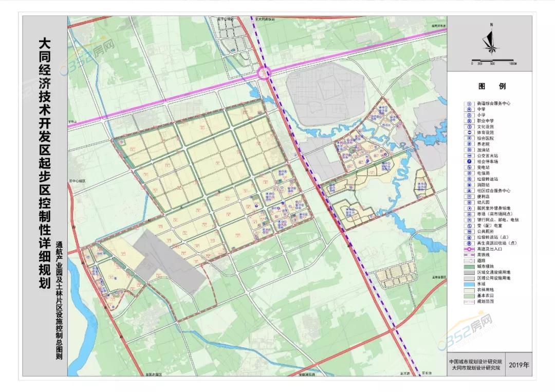Click the 公共厕所 public toilet legend icon
This screenshot has width=555, height=392.
pos(469,231)
